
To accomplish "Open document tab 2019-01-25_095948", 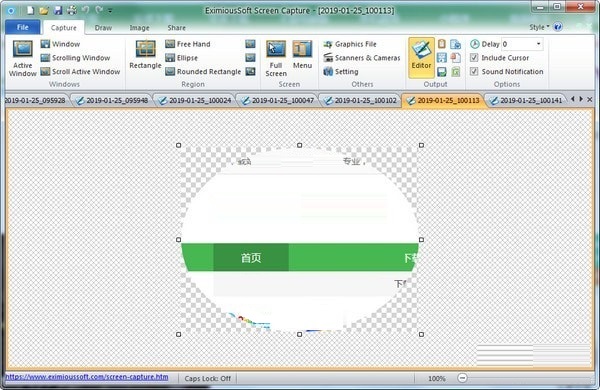I will coord(112,100).
